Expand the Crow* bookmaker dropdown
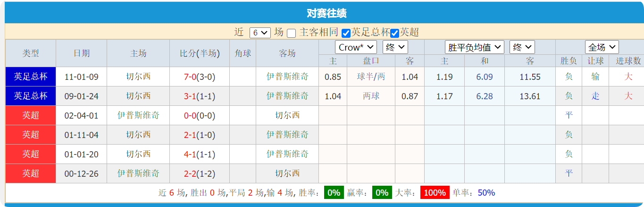The width and height of the screenshot is (644, 207). 356,47
